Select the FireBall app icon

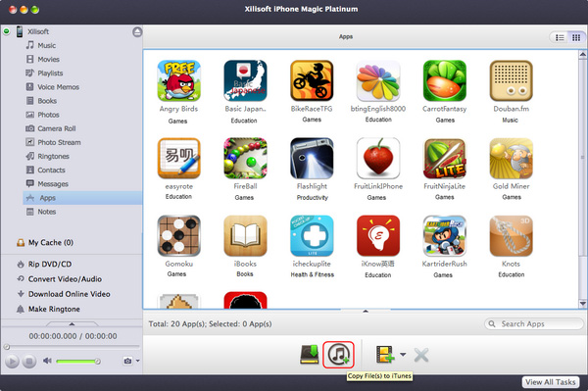click(245, 158)
